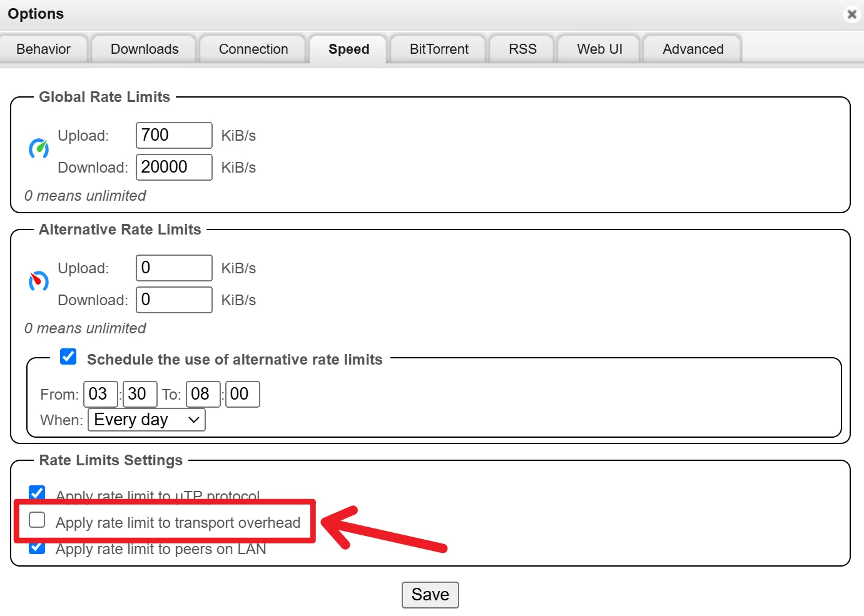Screen dimensions: 864x616
Task: Click the Options dialog title
Action: pos(36,14)
